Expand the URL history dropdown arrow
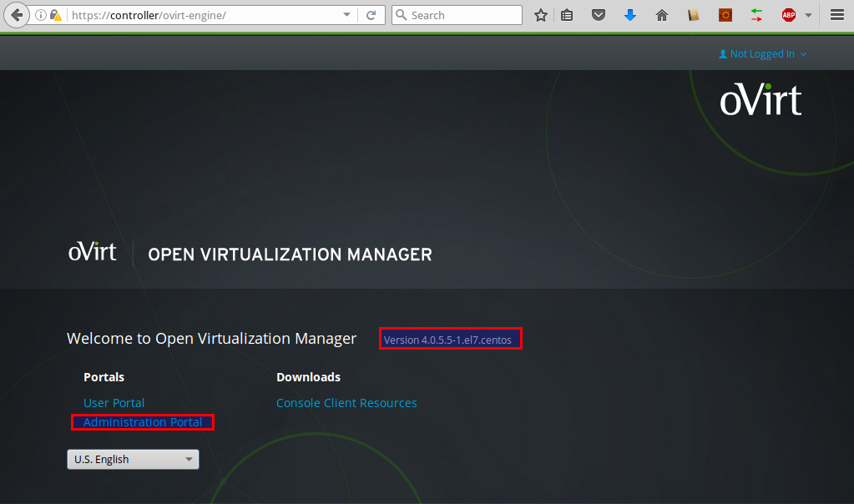 [346, 15]
